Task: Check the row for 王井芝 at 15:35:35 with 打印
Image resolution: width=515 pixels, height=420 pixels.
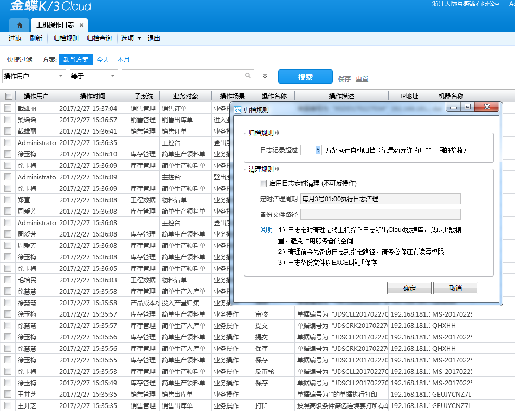Action: (8, 405)
